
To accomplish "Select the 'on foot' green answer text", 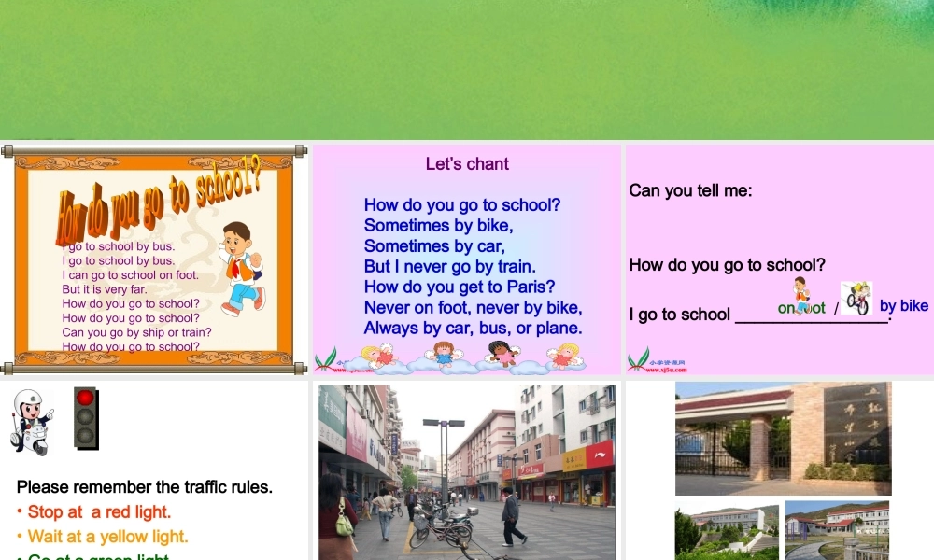I will (801, 307).
